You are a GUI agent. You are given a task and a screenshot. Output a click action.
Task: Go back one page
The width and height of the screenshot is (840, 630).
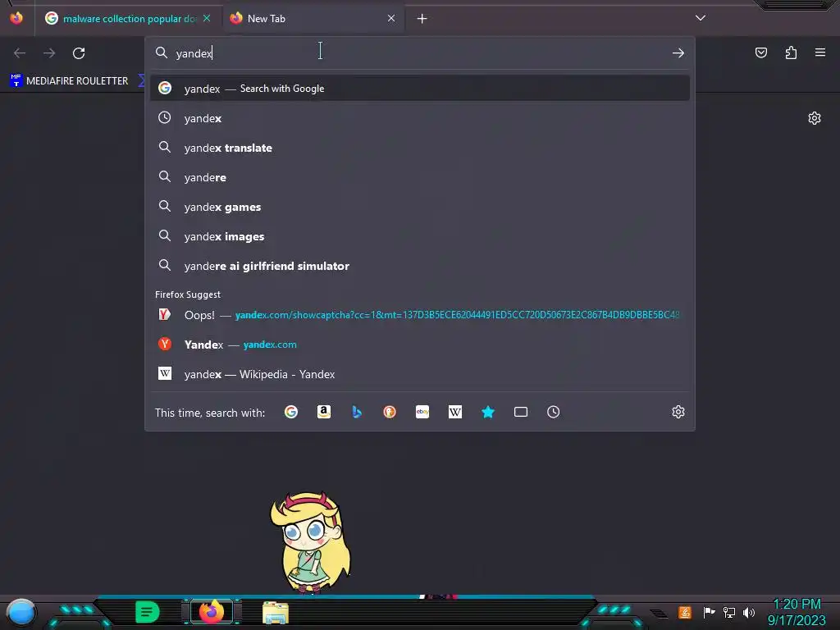(x=20, y=53)
